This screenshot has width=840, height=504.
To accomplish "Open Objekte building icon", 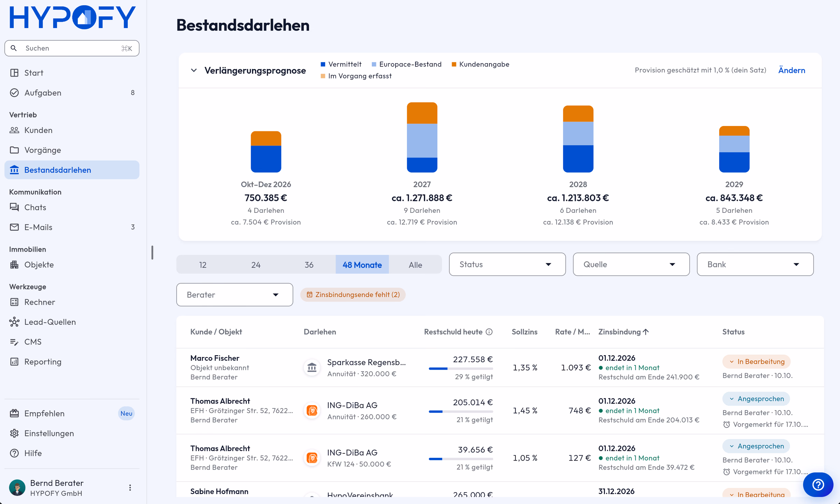I will click(14, 265).
